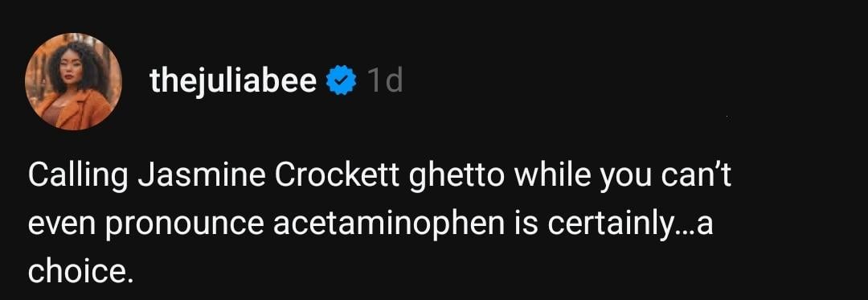
Task: Click the word choice. ending the post
Action: 81,271
